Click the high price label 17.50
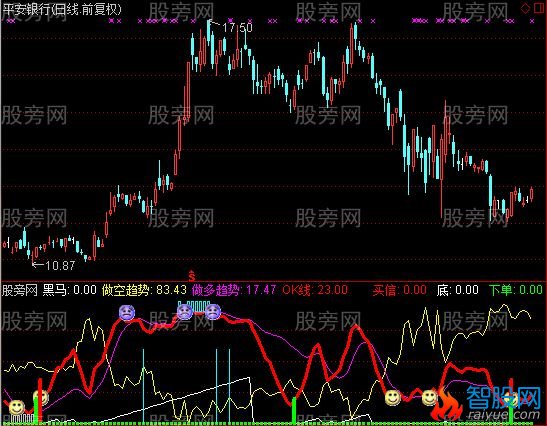 tap(237, 28)
